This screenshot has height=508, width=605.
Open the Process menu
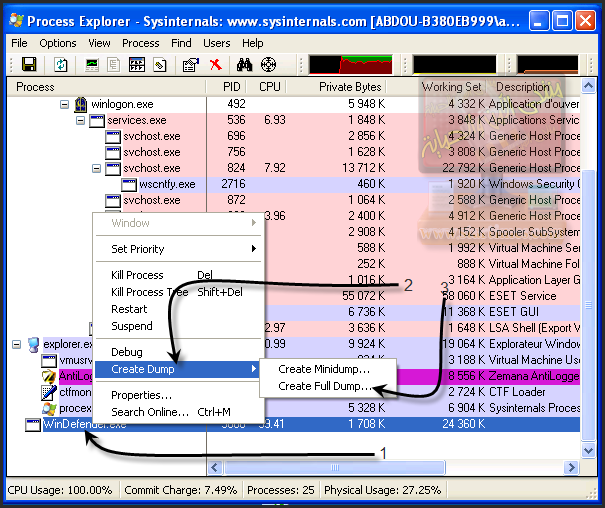tap(140, 43)
